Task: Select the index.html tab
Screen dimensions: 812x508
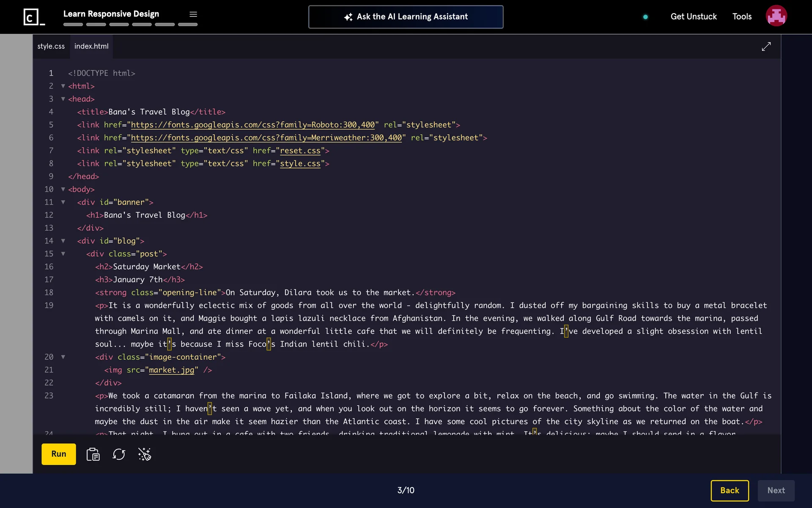Action: [91, 46]
